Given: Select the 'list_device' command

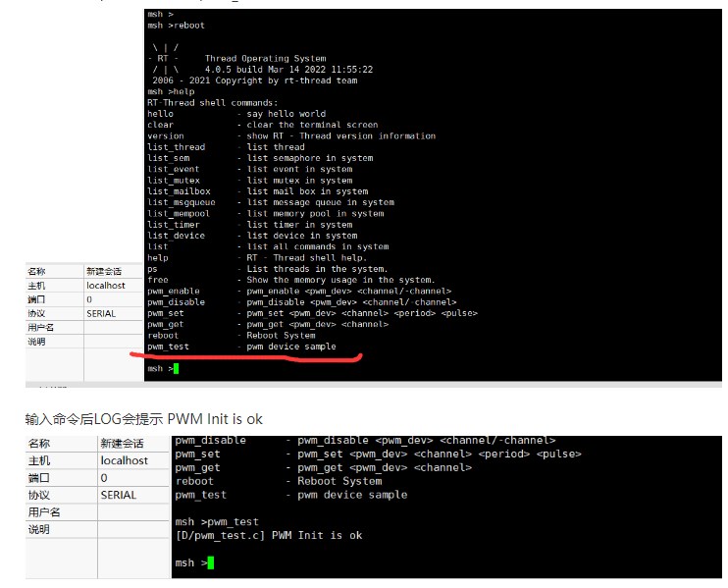Looking at the screenshot, I should (x=176, y=236).
